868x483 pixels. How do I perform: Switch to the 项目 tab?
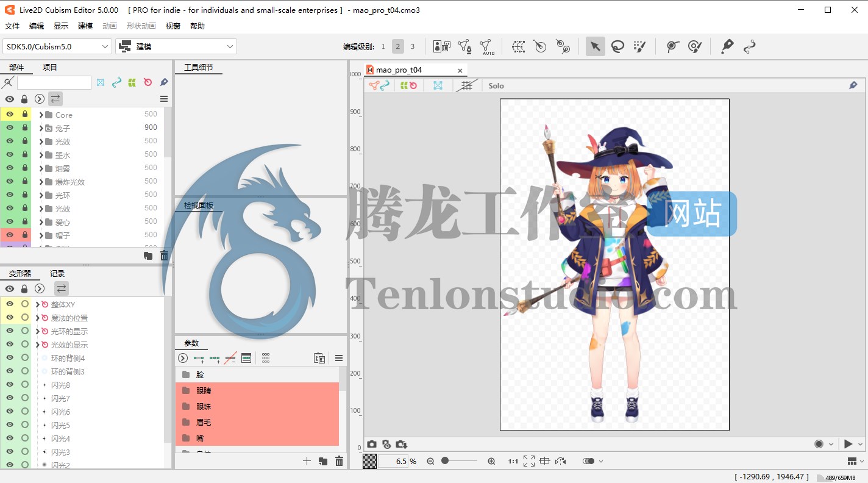[x=50, y=68]
